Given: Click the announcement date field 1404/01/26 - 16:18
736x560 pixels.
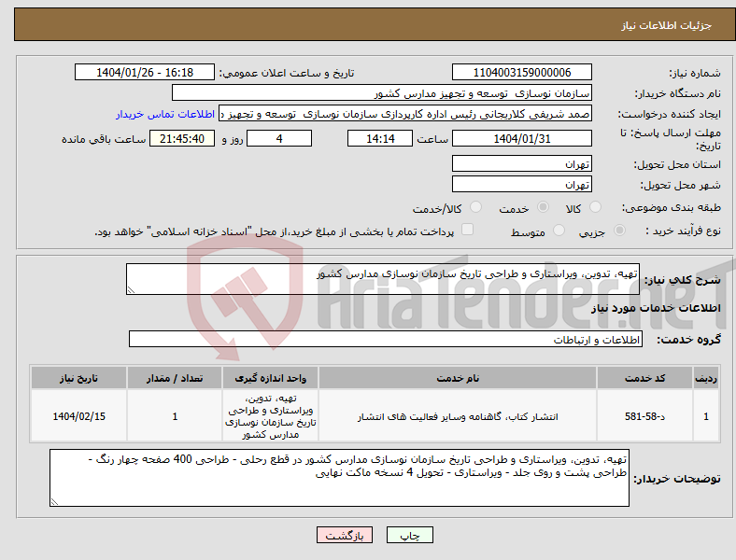Looking at the screenshot, I should [145, 72].
